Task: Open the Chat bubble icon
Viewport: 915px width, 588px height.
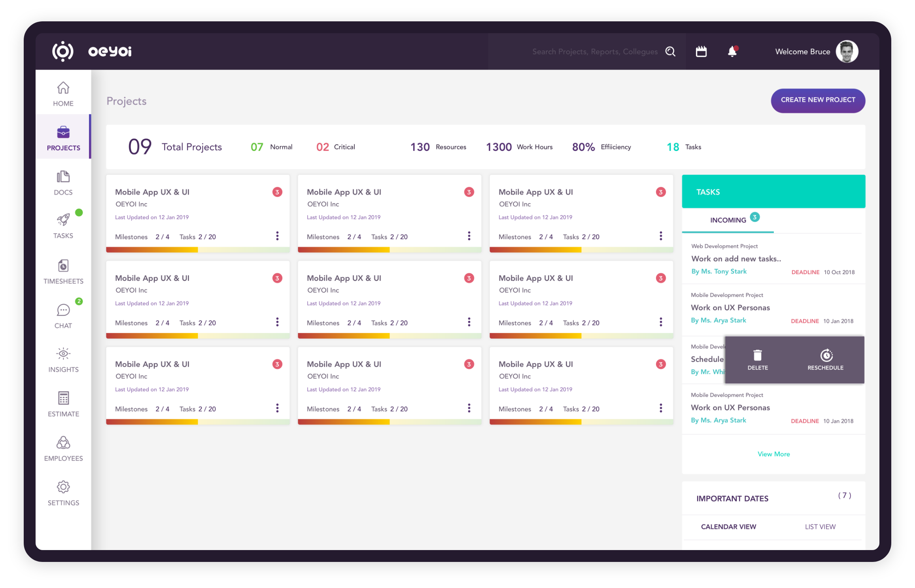Action: pos(63,310)
